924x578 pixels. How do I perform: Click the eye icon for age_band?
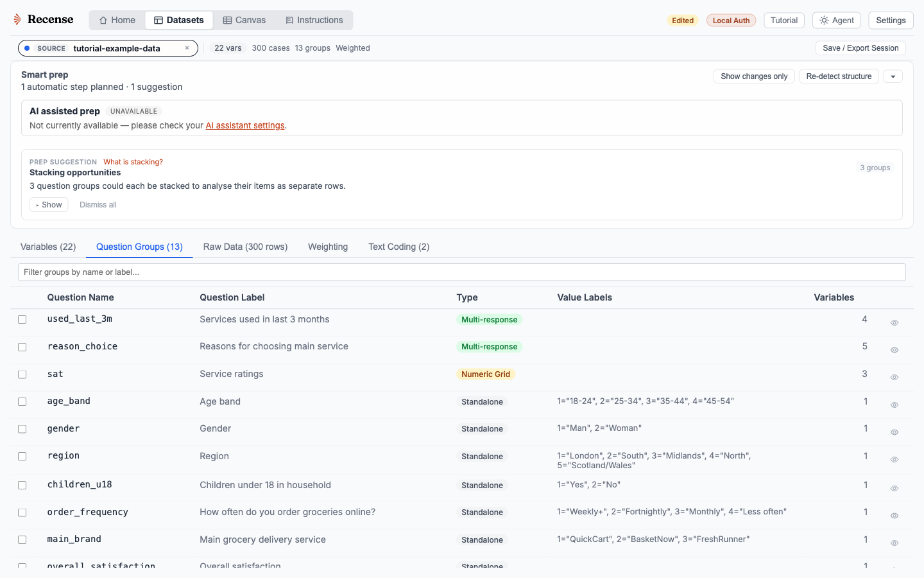click(894, 405)
